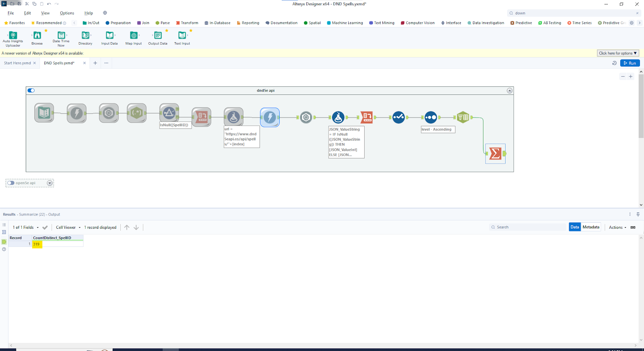Click the save icon in title bar

click(x=19, y=4)
